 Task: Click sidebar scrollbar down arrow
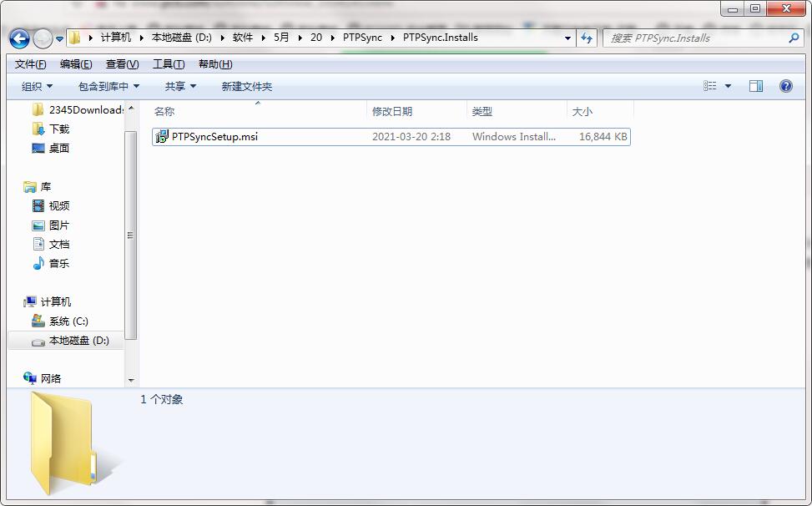click(131, 380)
